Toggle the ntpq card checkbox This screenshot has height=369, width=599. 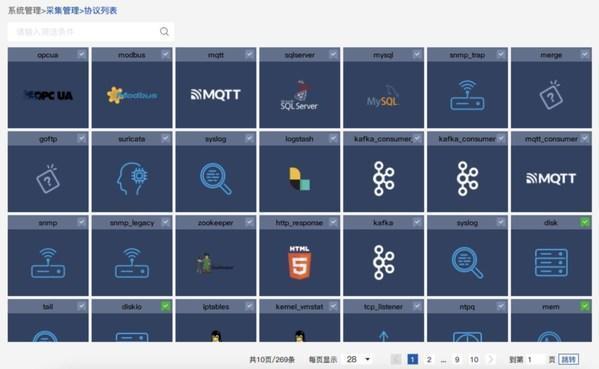tap(501, 306)
